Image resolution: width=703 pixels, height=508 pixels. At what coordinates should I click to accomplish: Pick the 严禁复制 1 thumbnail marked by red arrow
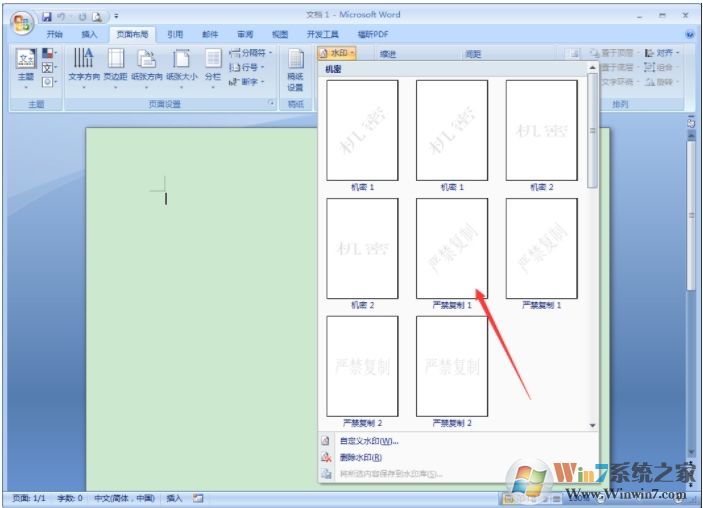(452, 247)
